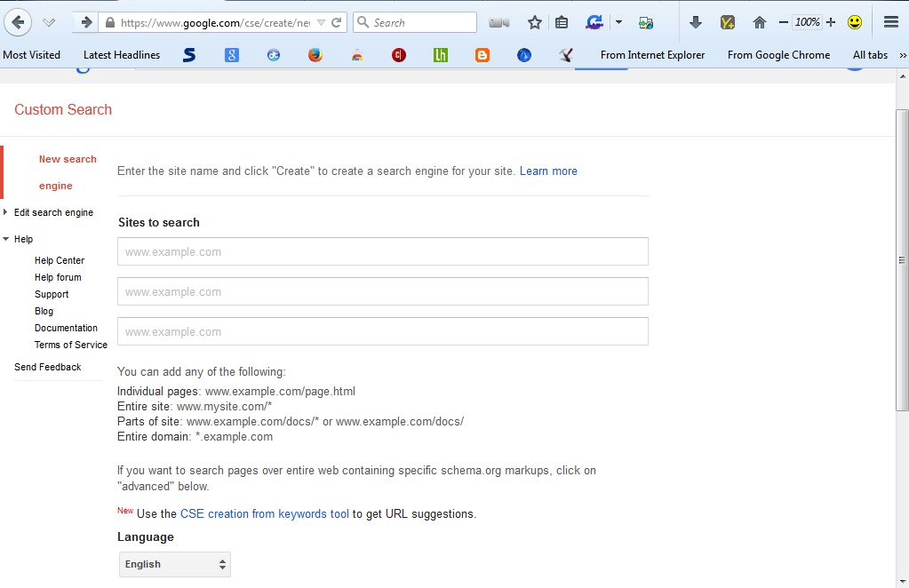Viewport: 909px width, 588px height.
Task: Open the Google g bookmark icon
Action: (x=231, y=55)
